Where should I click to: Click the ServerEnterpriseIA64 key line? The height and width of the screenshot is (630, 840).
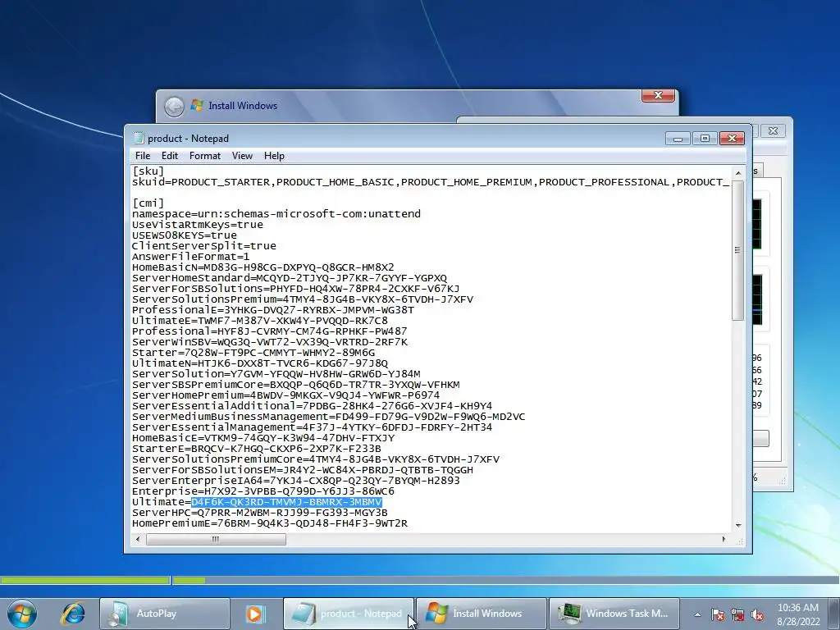point(295,481)
